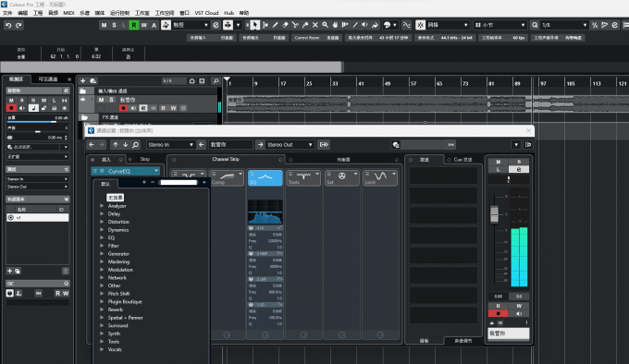Switch to the Strip tab
The height and width of the screenshot is (364, 629).
point(145,160)
